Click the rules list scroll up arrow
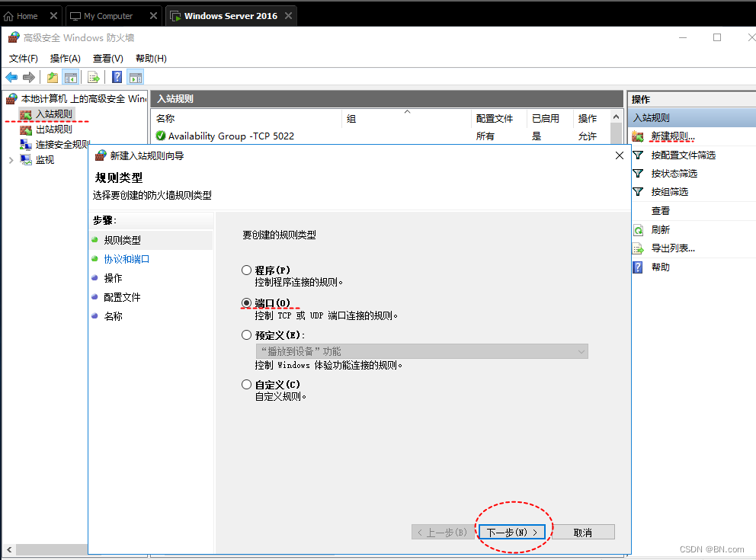Viewport: 756px width, 560px height. pos(616,117)
